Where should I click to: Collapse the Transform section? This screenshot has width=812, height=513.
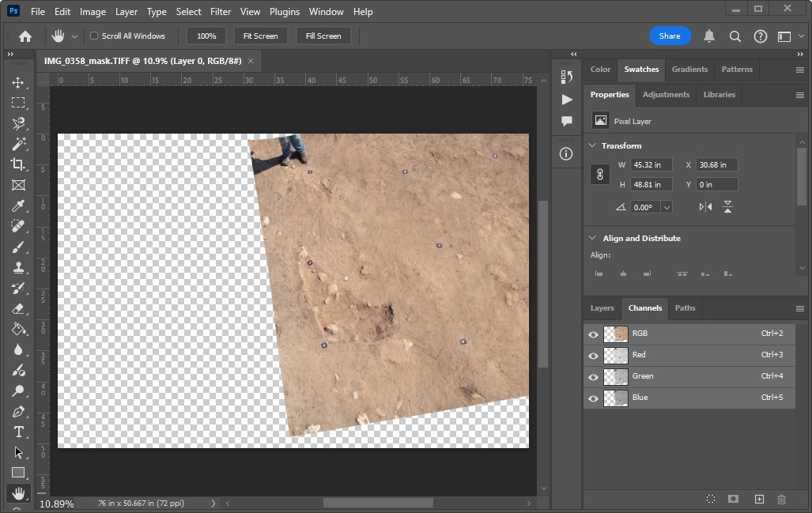[592, 146]
